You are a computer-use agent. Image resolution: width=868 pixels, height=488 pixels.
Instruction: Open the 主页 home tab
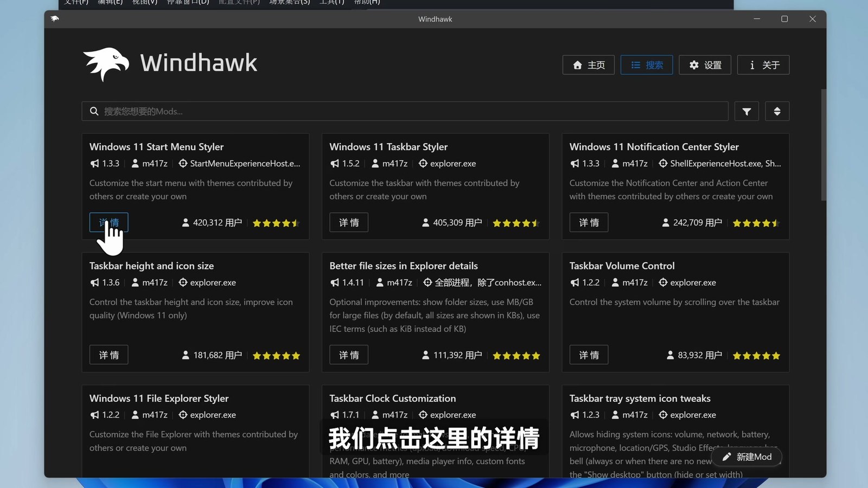[x=589, y=65]
